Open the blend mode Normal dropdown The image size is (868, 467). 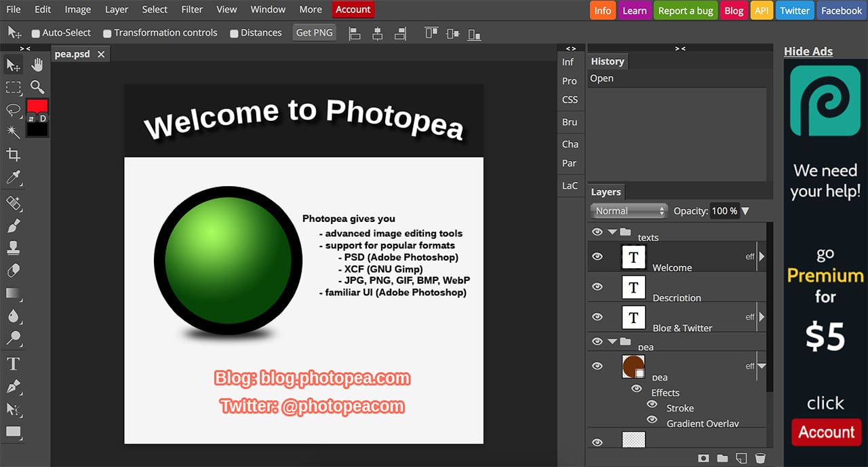[x=629, y=211]
